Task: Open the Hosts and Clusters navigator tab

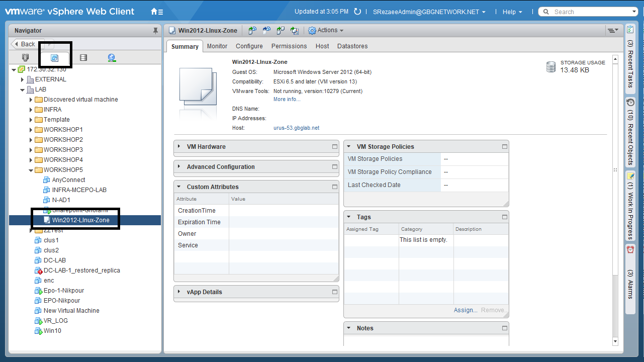Action: coord(26,58)
